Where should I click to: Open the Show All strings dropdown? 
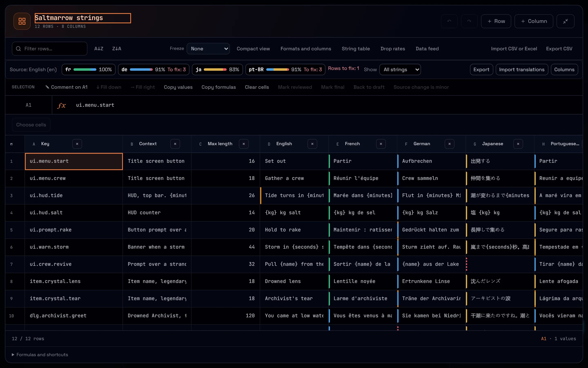pyautogui.click(x=400, y=70)
